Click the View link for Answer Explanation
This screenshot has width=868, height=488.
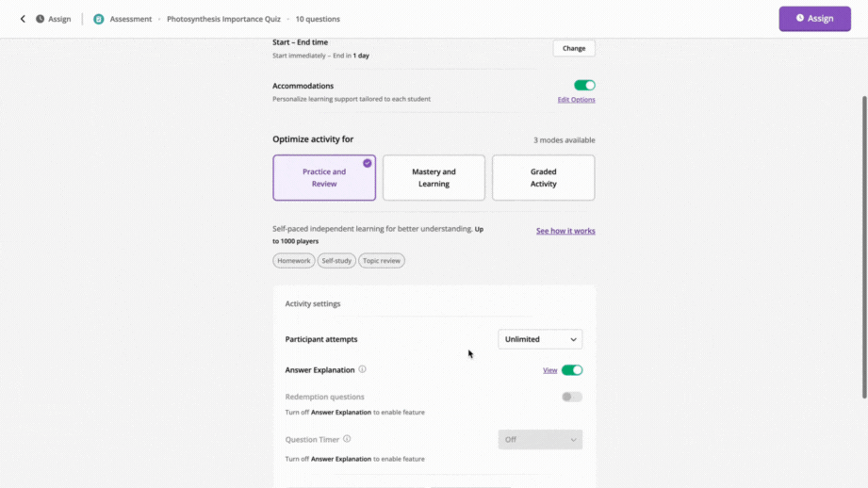point(549,370)
